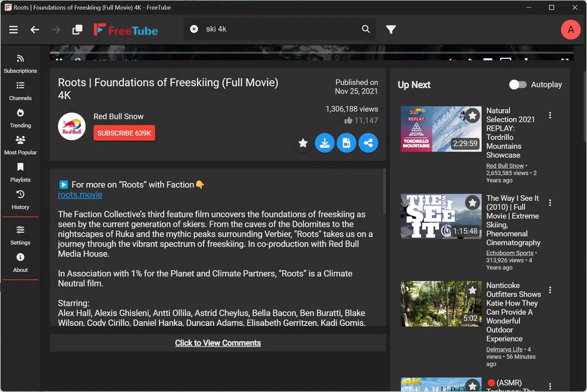Open Red Bull Snow link under Natural Selection
Image resolution: width=587 pixels, height=392 pixels.
click(505, 166)
